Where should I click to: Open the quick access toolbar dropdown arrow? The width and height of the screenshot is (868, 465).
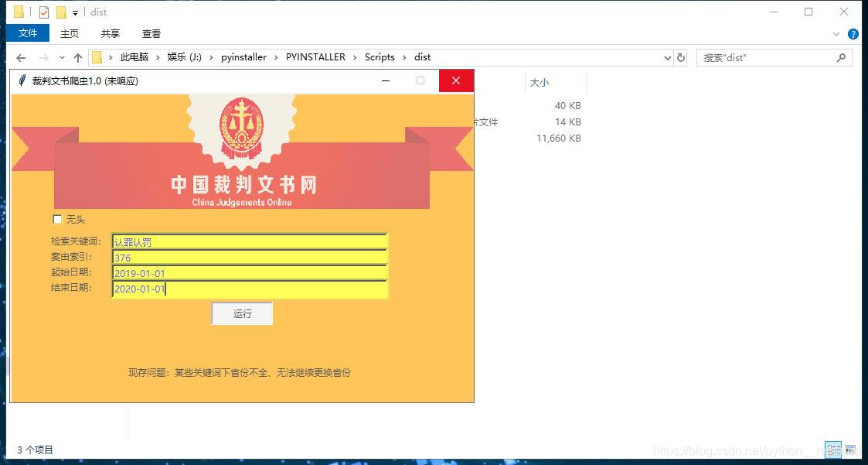[x=75, y=12]
